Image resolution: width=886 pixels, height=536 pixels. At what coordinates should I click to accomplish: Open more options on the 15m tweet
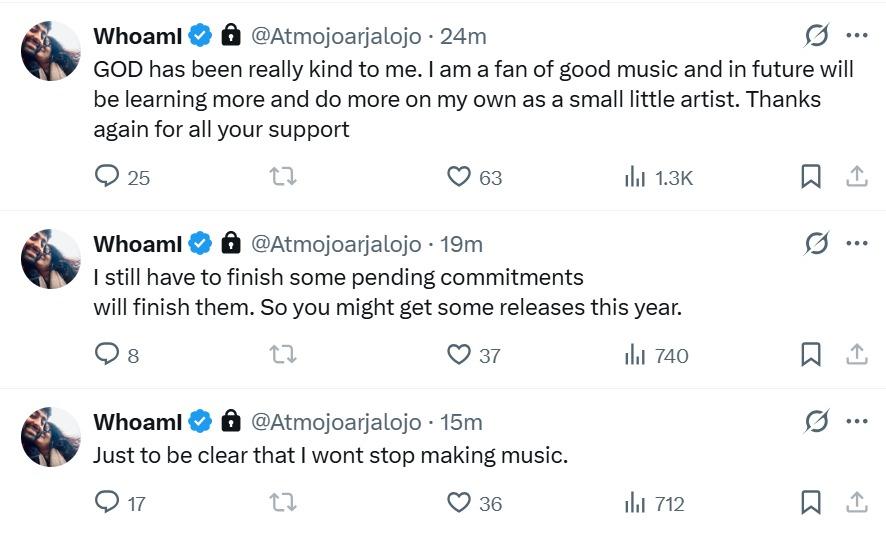point(856,422)
